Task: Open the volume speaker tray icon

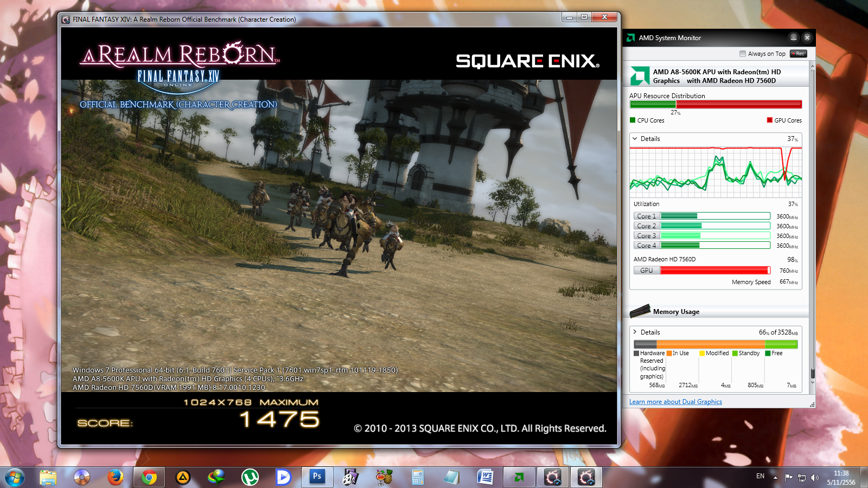Action: tap(815, 477)
